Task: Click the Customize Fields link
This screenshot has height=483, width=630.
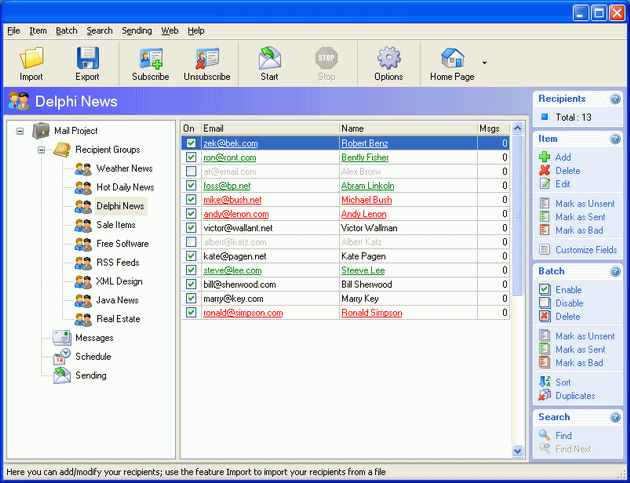Action: [x=585, y=250]
